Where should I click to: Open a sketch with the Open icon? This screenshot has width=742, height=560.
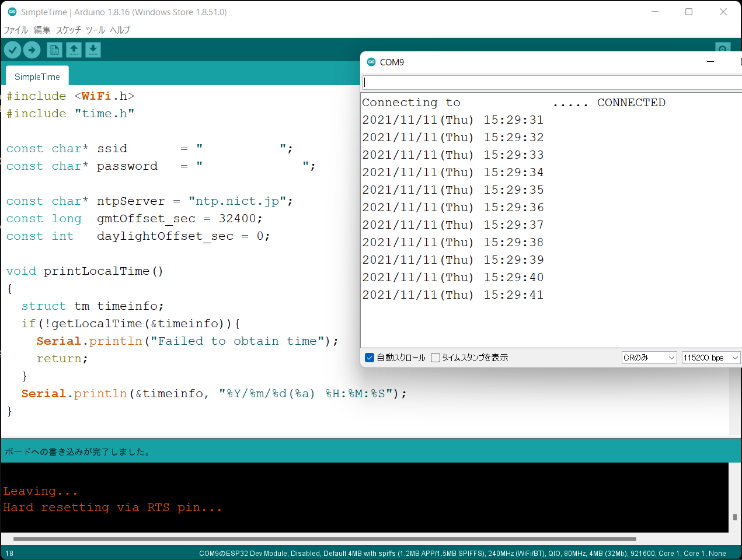tap(74, 50)
